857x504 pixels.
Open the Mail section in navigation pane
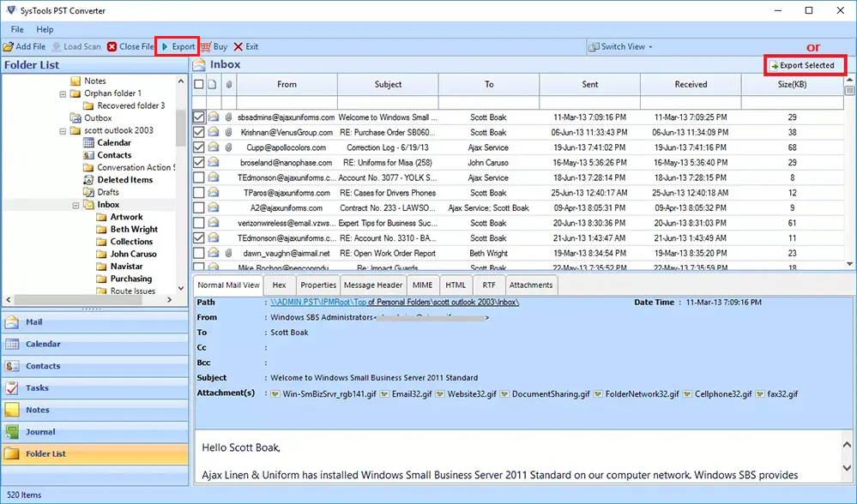(x=95, y=322)
